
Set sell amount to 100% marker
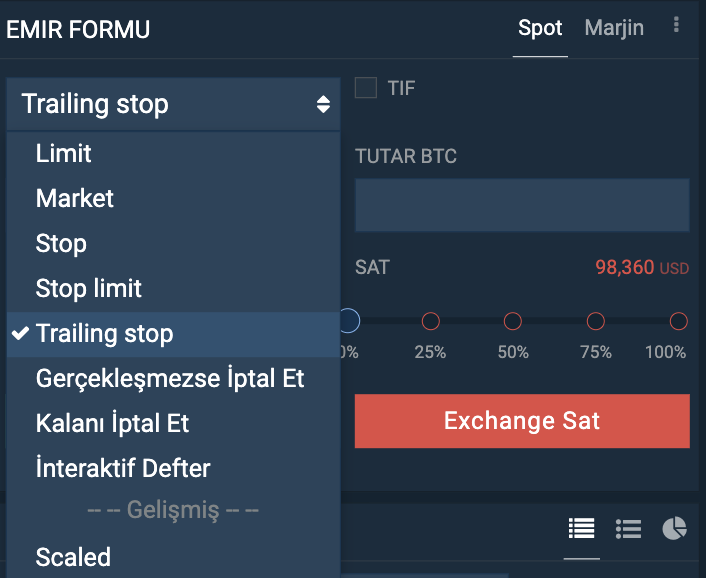pyautogui.click(x=679, y=321)
